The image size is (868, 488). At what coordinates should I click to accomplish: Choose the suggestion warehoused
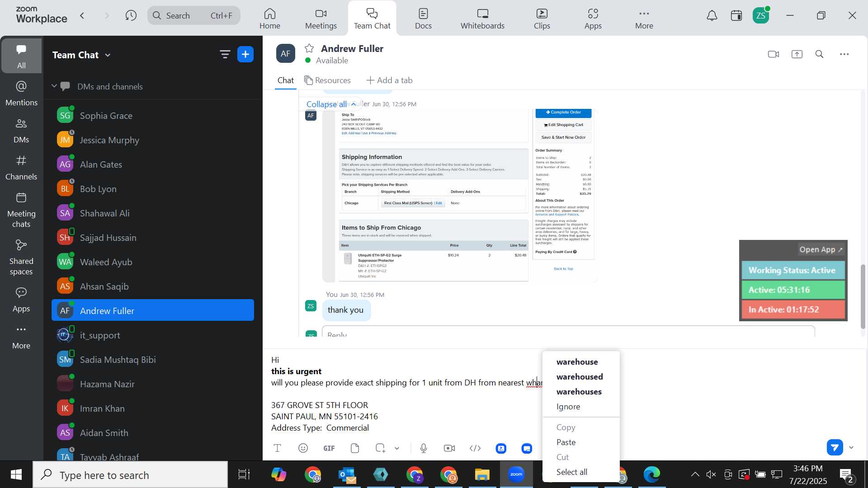coord(580,377)
